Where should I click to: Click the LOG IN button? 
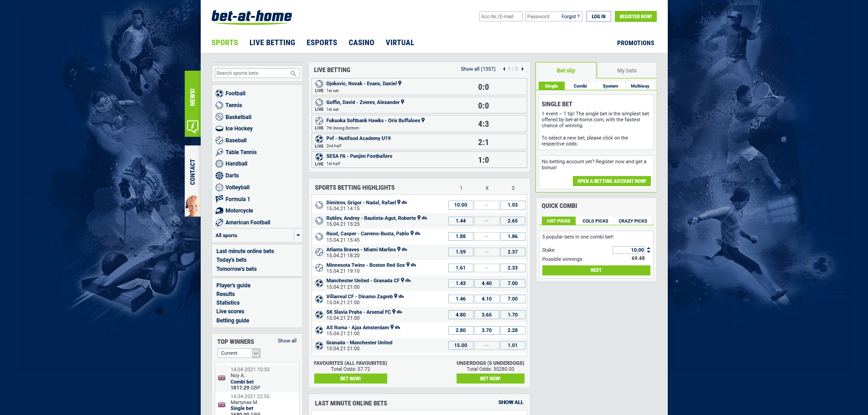click(598, 17)
